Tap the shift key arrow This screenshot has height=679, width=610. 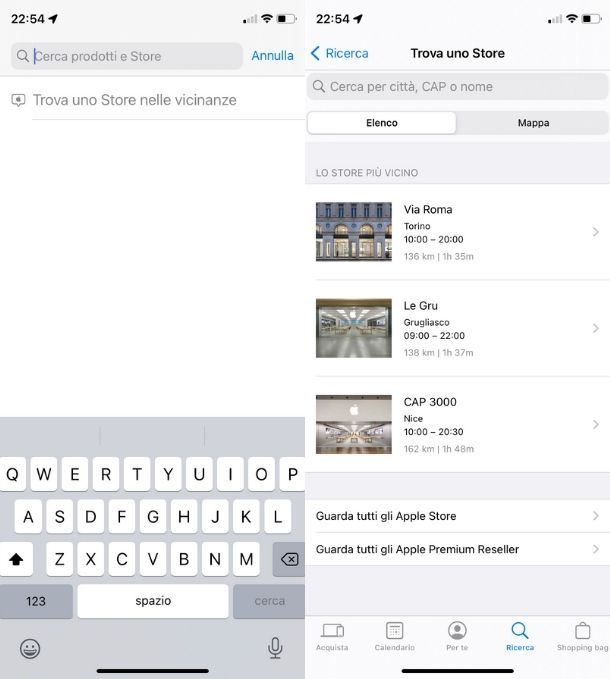pos(16,559)
